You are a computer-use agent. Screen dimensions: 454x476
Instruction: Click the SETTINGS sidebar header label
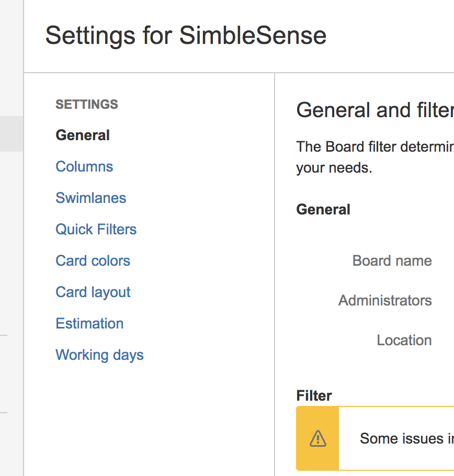(x=87, y=105)
